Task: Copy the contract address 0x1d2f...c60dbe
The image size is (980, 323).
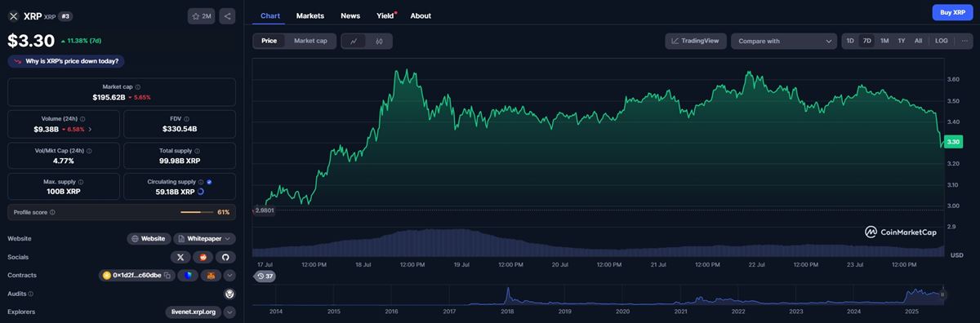Action: [x=167, y=276]
